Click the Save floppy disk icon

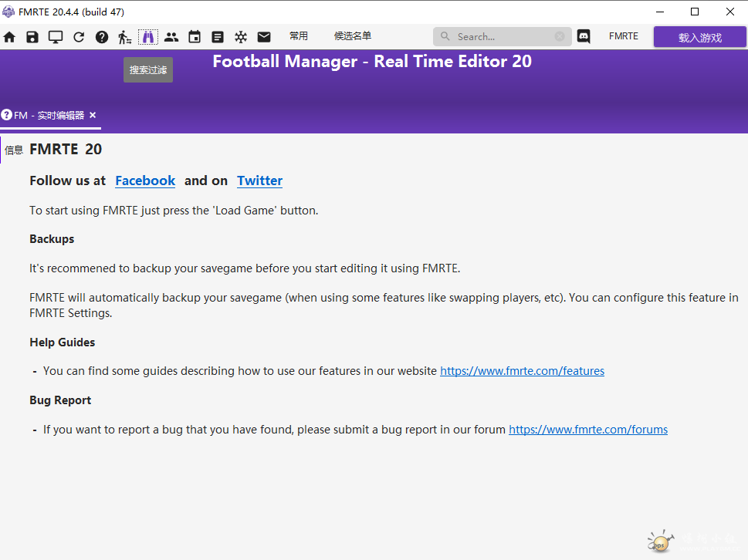[32, 37]
